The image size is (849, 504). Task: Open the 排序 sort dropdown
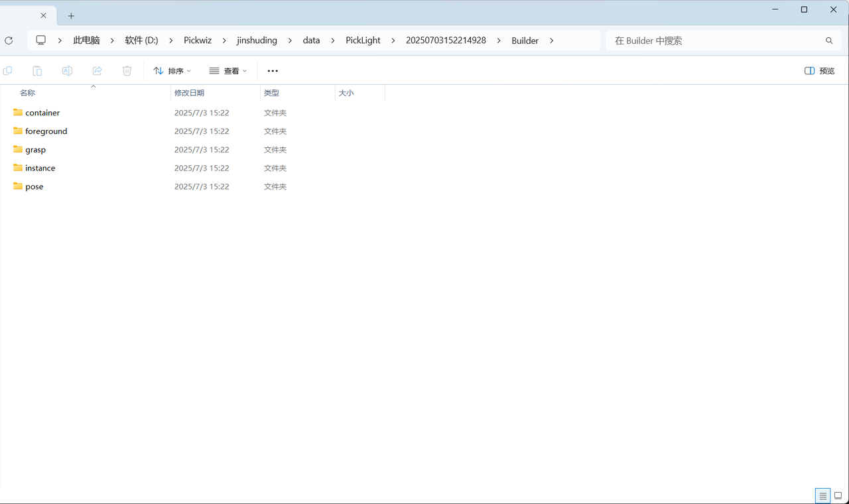click(x=172, y=71)
